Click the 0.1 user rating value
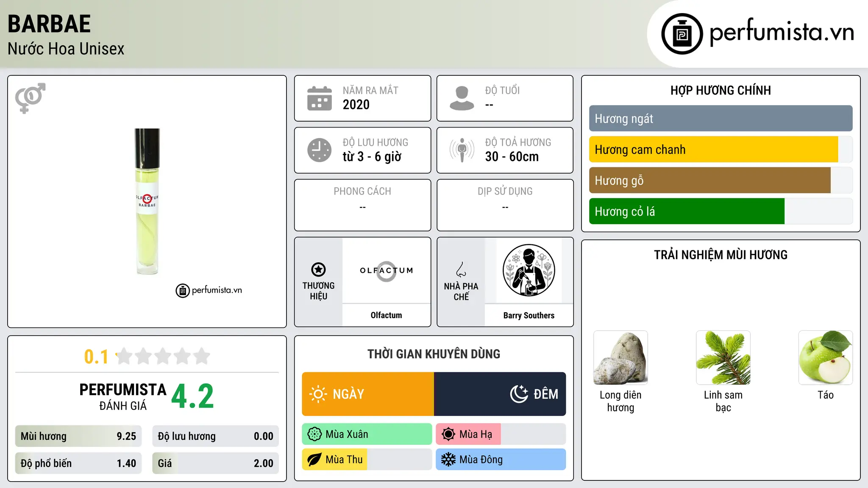The height and width of the screenshot is (488, 868). (x=96, y=357)
